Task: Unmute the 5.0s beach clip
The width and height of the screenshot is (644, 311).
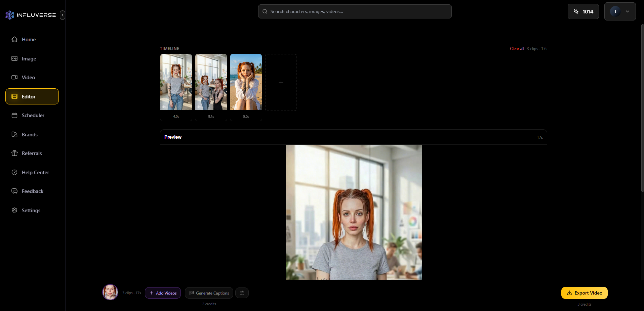Action: coord(234,107)
